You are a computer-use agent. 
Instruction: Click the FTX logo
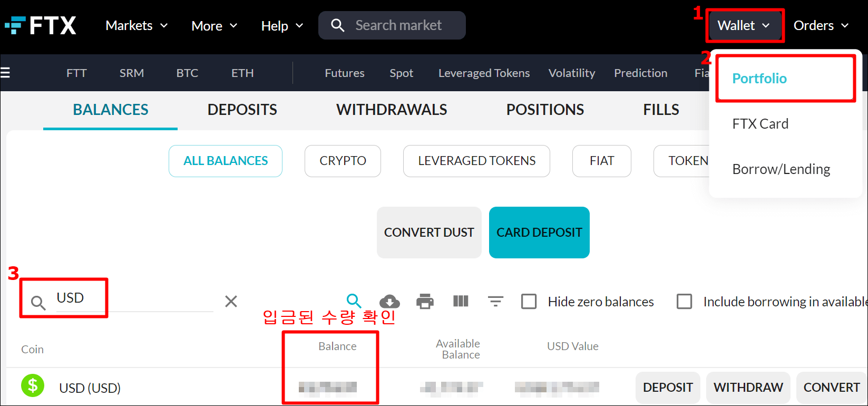[41, 25]
